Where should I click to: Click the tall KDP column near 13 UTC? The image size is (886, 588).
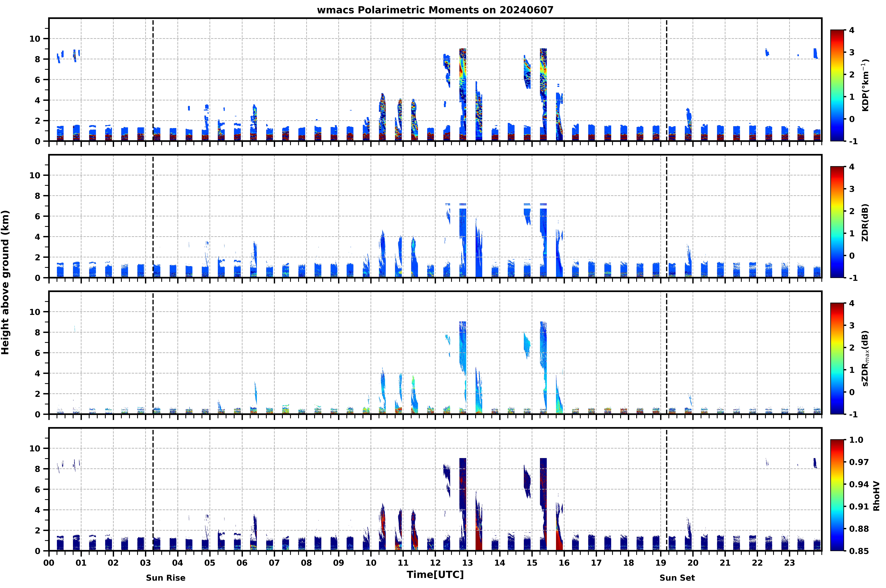click(x=463, y=94)
